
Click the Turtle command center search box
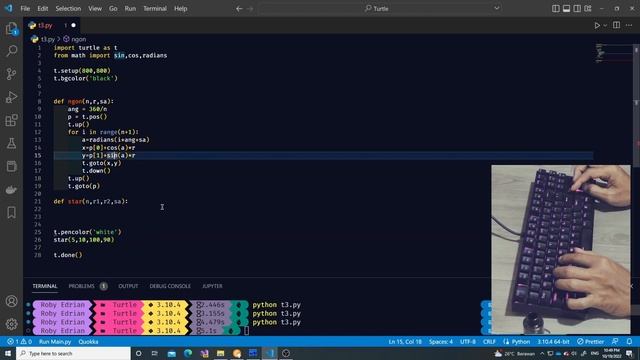pyautogui.click(x=376, y=9)
